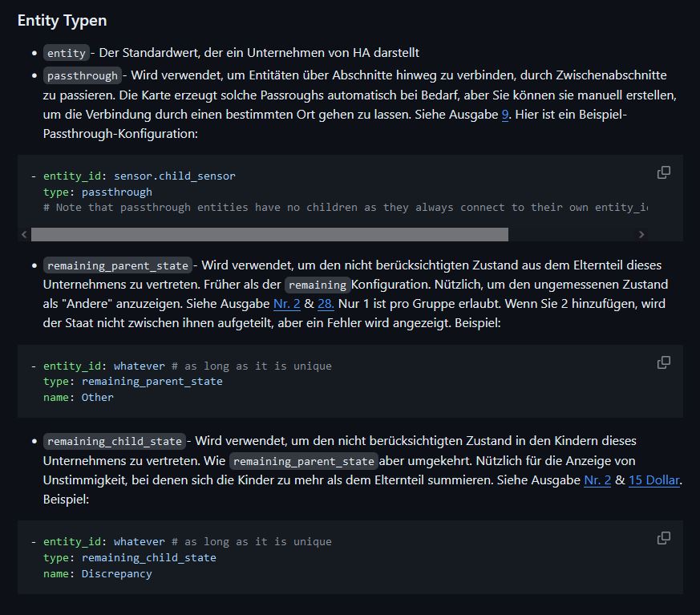Follow the 15 Dollar link
Screen dimensions: 700x615
coord(654,479)
